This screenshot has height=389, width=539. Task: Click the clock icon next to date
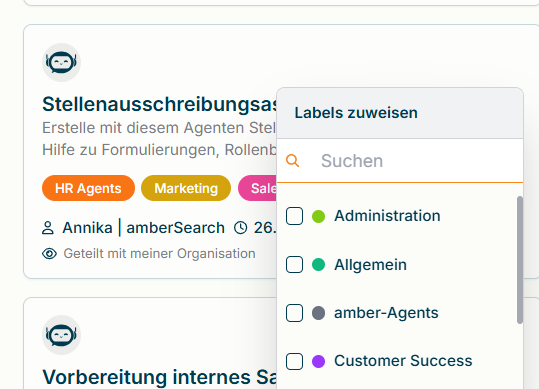coord(240,228)
